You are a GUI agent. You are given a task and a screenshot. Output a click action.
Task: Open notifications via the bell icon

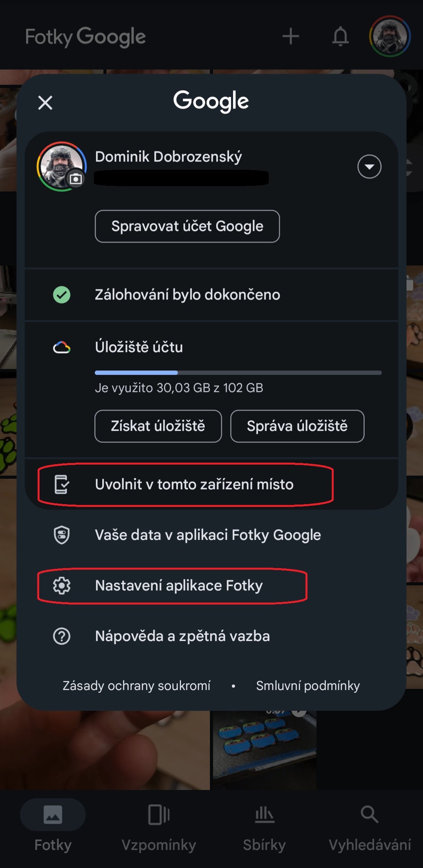tap(340, 36)
